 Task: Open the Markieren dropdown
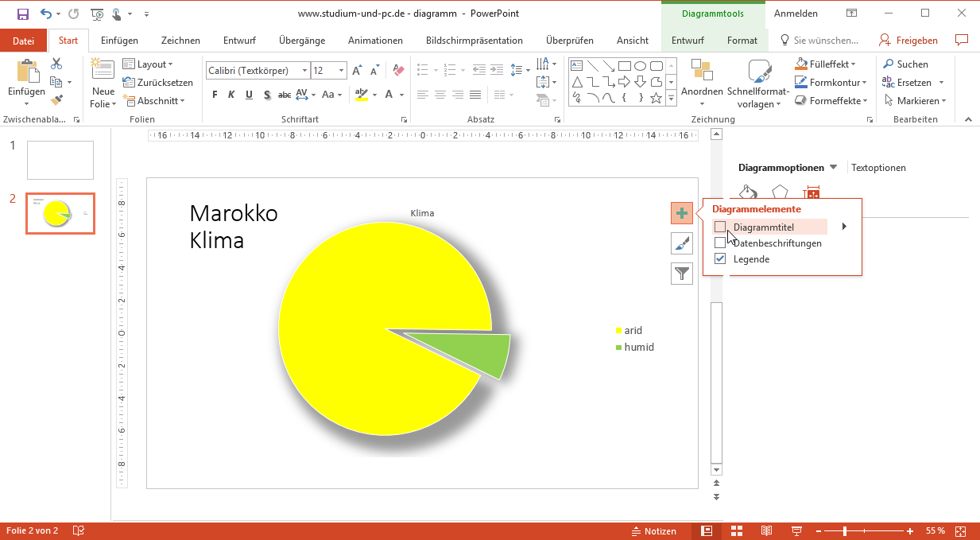point(915,100)
